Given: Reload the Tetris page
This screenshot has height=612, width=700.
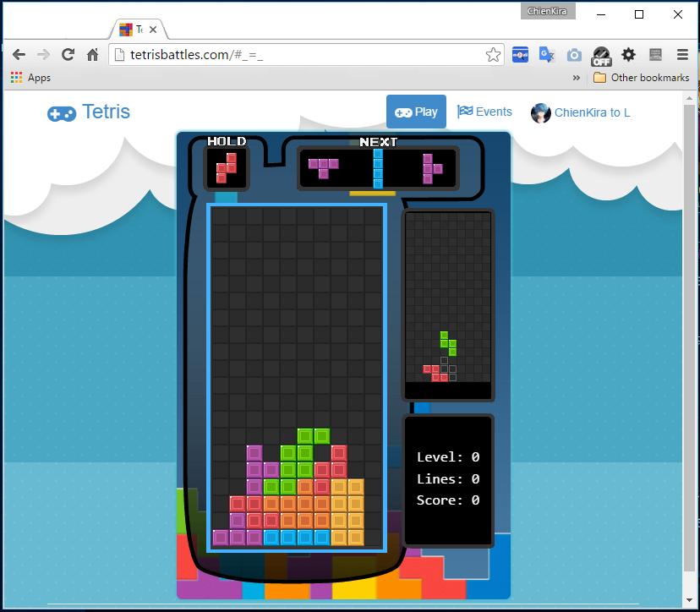Looking at the screenshot, I should tap(68, 54).
